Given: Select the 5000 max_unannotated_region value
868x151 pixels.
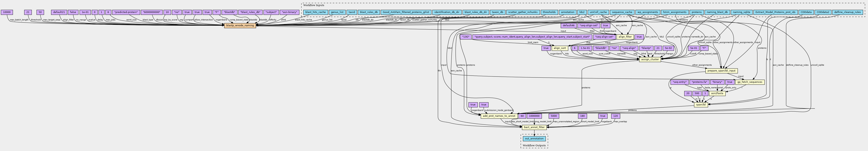Looking at the screenshot, I should (554, 116).
